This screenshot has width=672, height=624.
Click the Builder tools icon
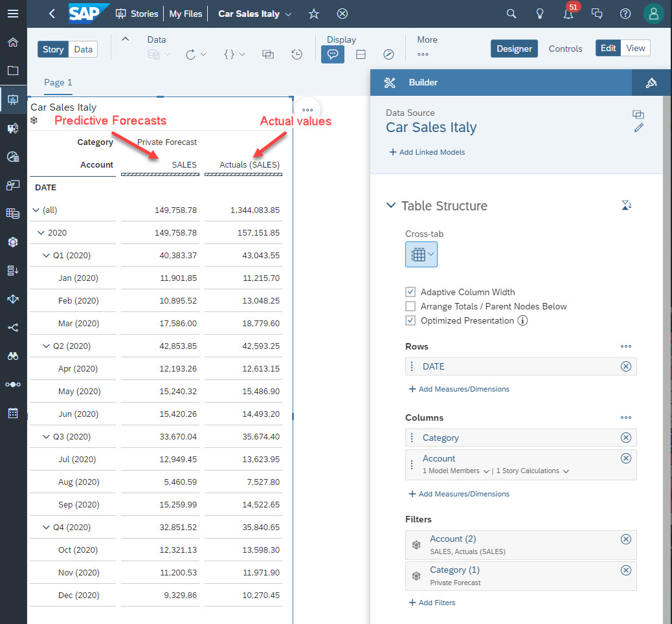pos(390,83)
